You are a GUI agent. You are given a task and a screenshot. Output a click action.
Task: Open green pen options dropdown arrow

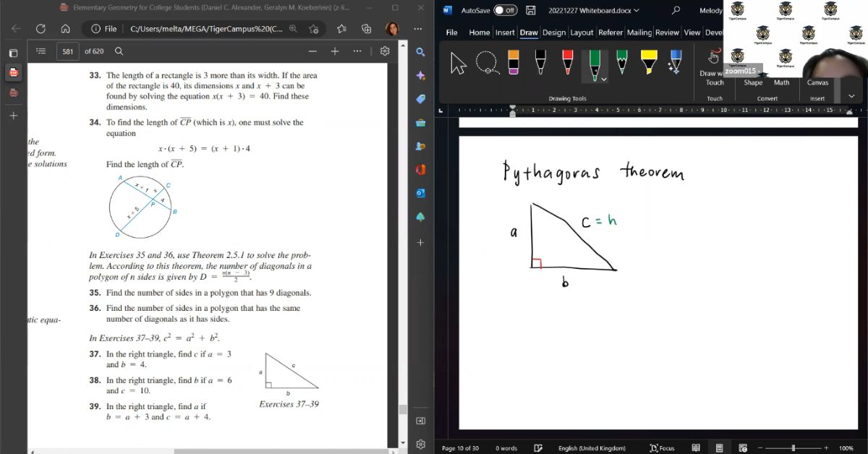click(604, 79)
